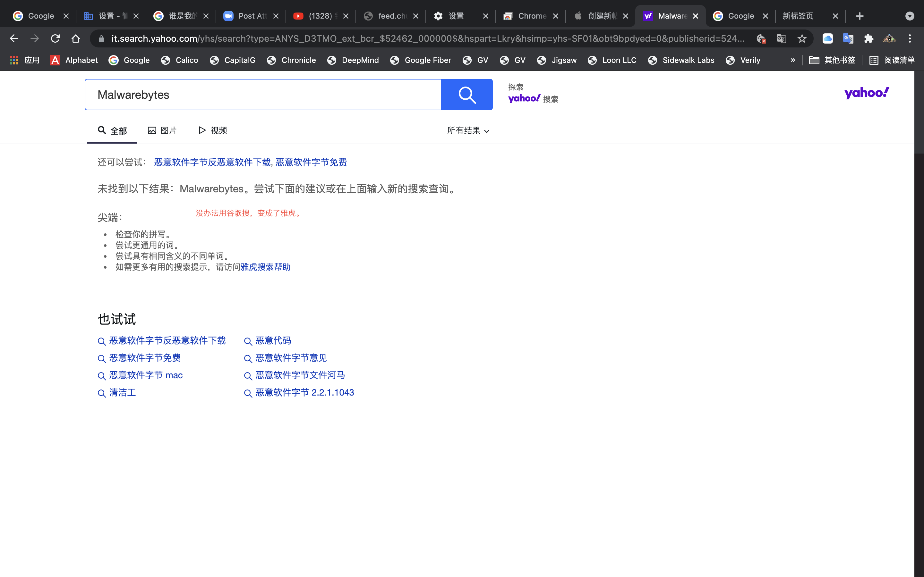Bookmark this page with star icon

click(x=802, y=38)
